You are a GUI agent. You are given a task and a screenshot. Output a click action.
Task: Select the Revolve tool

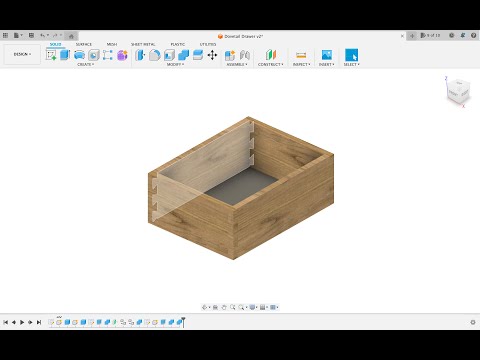79,55
